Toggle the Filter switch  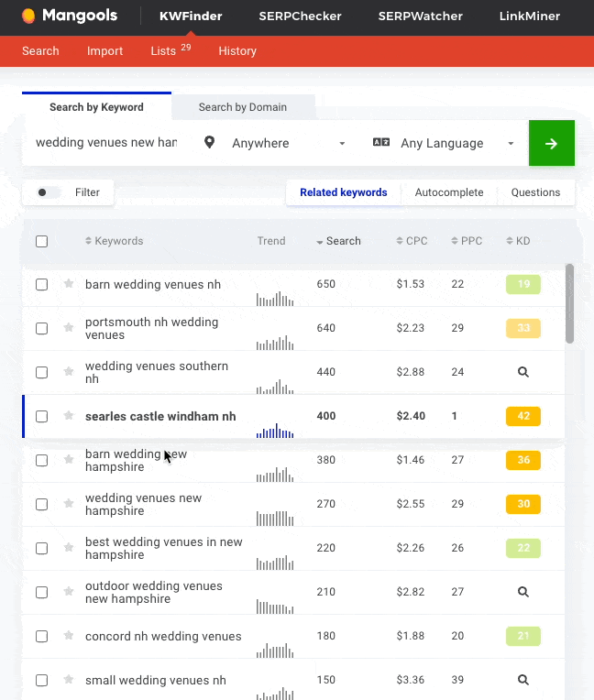click(49, 192)
